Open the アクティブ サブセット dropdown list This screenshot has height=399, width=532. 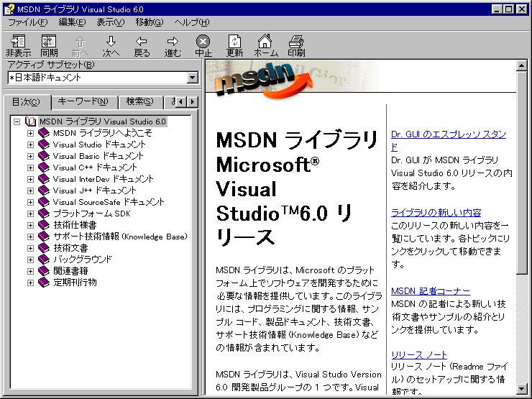[193, 78]
